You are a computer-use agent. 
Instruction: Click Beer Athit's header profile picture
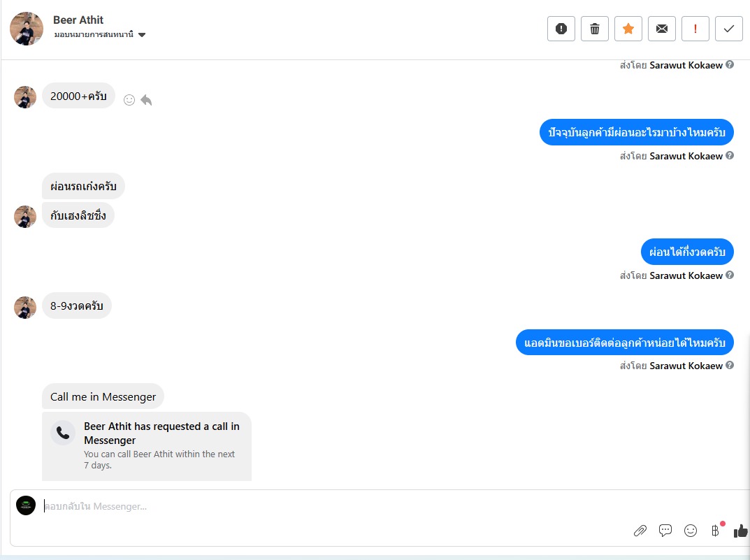tap(27, 29)
